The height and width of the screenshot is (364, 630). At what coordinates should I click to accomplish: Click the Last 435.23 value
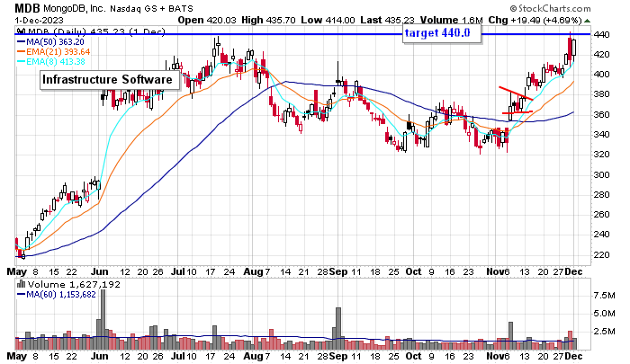[x=387, y=20]
